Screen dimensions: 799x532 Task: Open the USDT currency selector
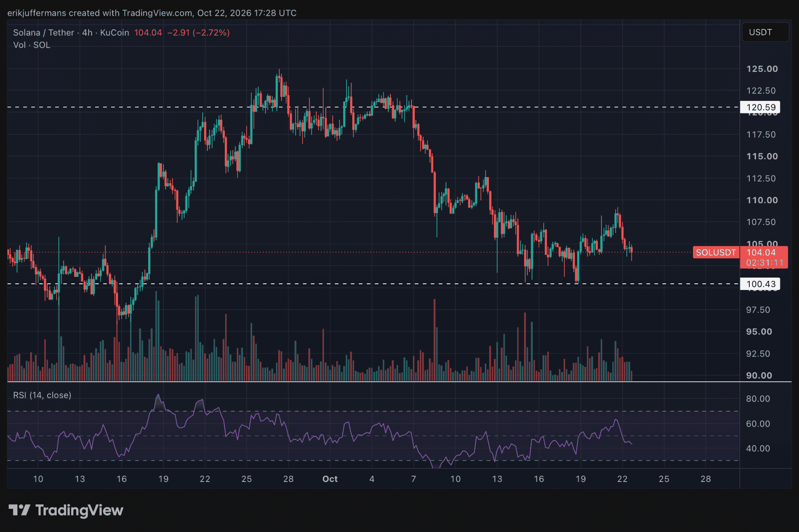click(765, 32)
